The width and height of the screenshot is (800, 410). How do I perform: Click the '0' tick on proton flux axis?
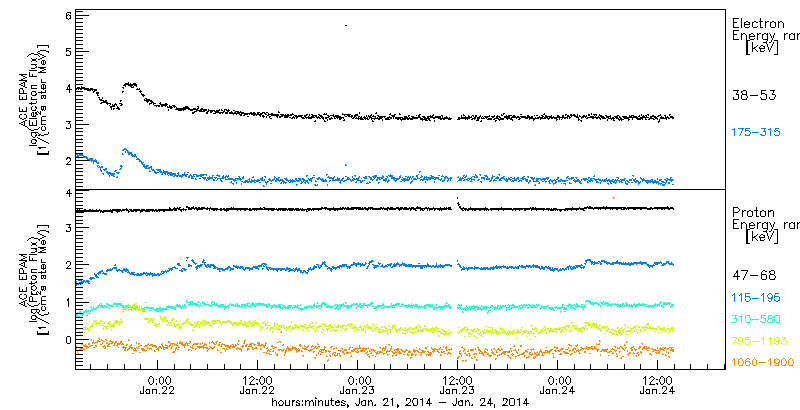pos(70,339)
